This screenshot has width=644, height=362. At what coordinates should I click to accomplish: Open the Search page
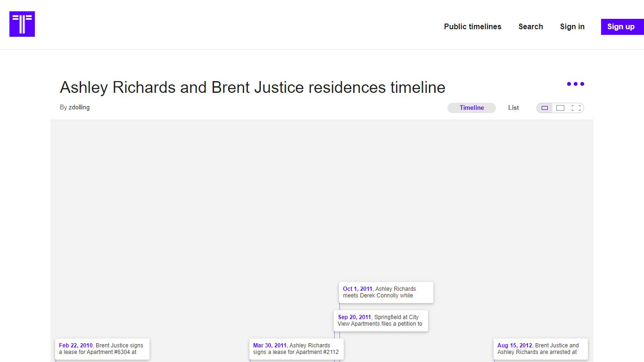click(x=530, y=27)
